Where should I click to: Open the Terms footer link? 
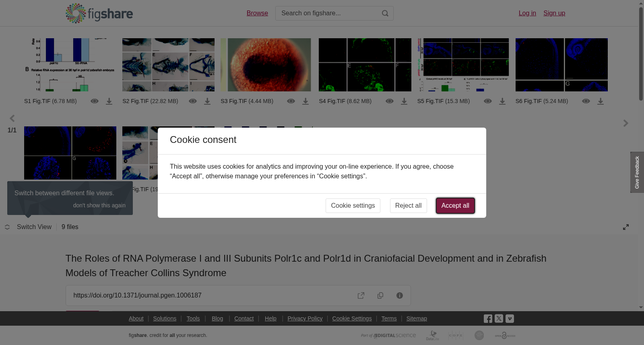pyautogui.click(x=389, y=318)
